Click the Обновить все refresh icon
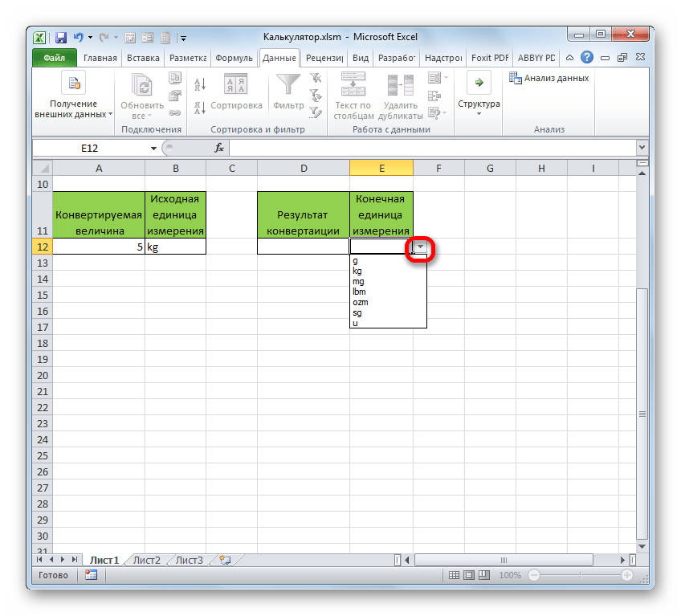 [x=142, y=96]
